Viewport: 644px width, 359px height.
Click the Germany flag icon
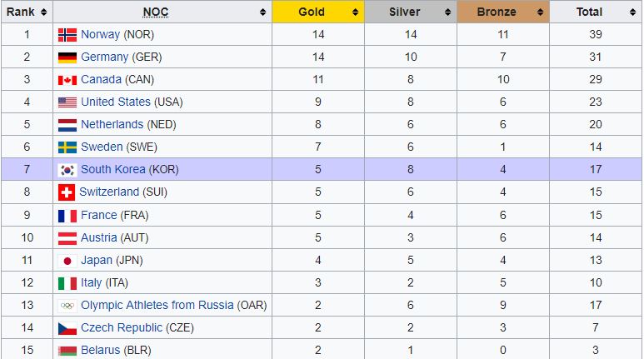pos(67,57)
